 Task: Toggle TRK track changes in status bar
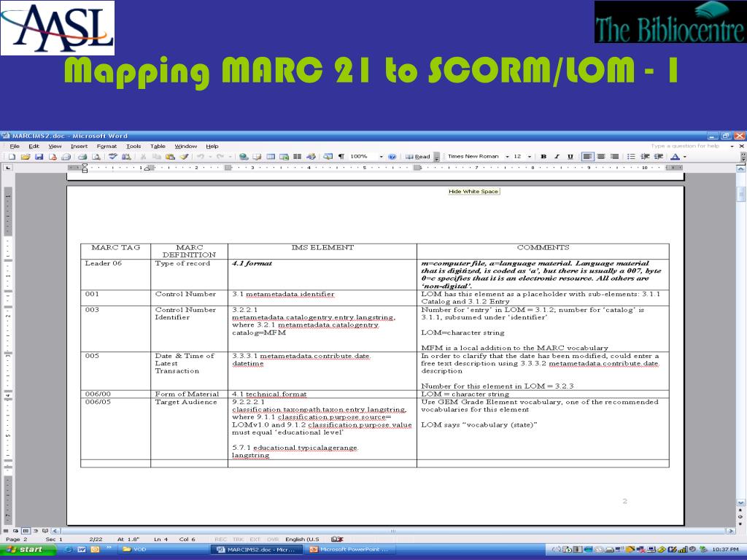tap(239, 540)
